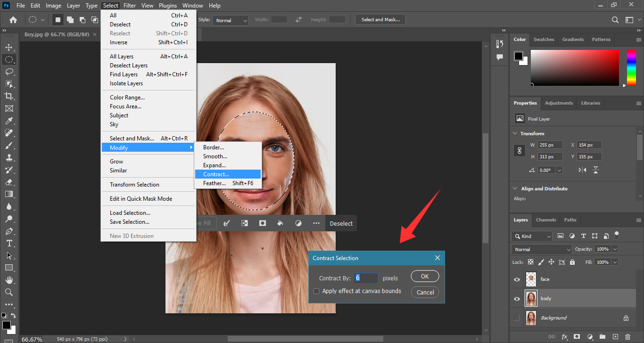The image size is (644, 343).
Task: Select the Dodge tool
Action: (9, 219)
